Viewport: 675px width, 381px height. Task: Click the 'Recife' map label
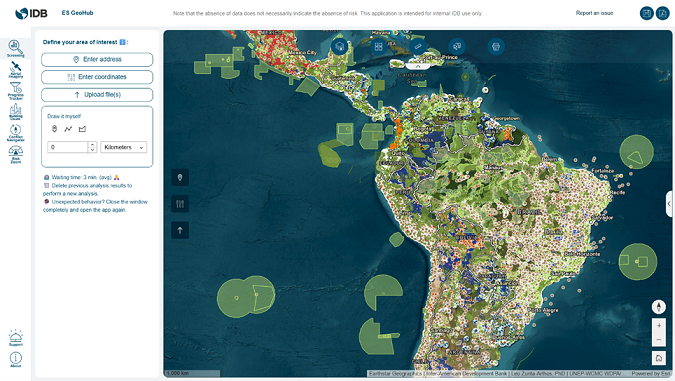pos(617,192)
